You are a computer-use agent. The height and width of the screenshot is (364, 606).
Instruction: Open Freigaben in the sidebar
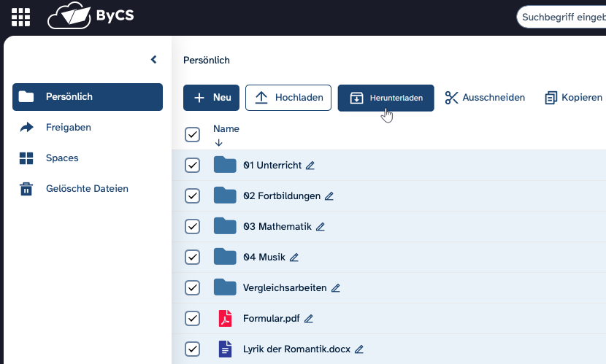(x=68, y=128)
